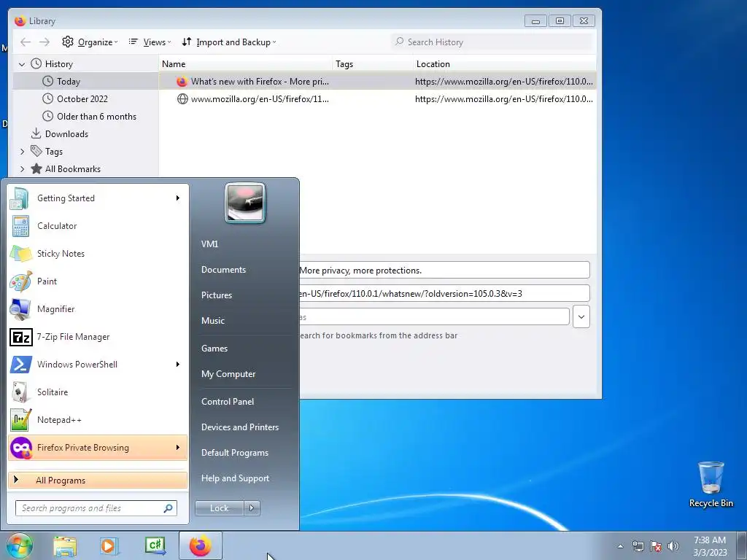Screen dimensions: 747x560
Task: Click Search programs and files box
Action: click(96, 508)
